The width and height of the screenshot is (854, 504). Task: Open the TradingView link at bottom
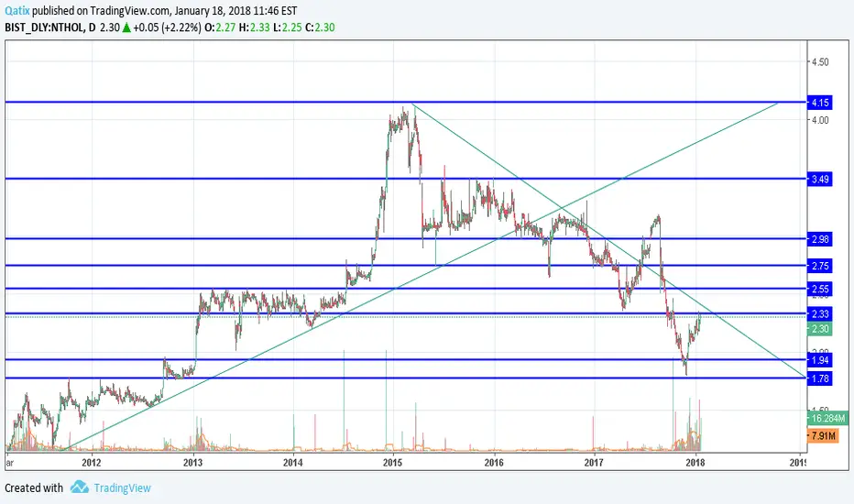[122, 488]
